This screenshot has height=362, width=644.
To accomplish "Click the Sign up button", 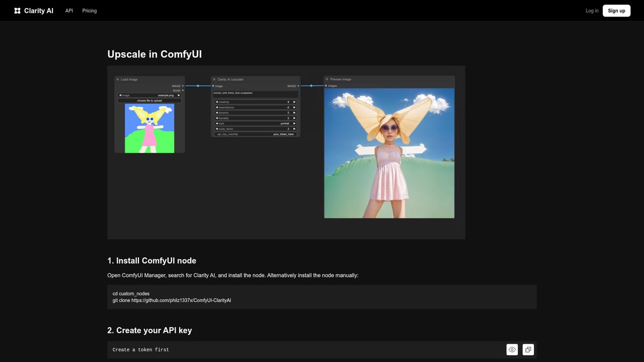I will [616, 11].
